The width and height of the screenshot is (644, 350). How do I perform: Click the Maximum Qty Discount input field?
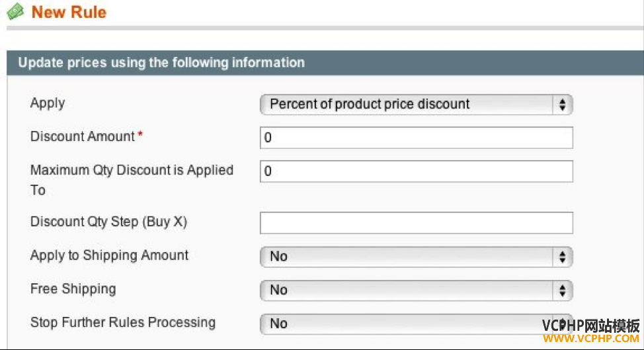(x=416, y=171)
